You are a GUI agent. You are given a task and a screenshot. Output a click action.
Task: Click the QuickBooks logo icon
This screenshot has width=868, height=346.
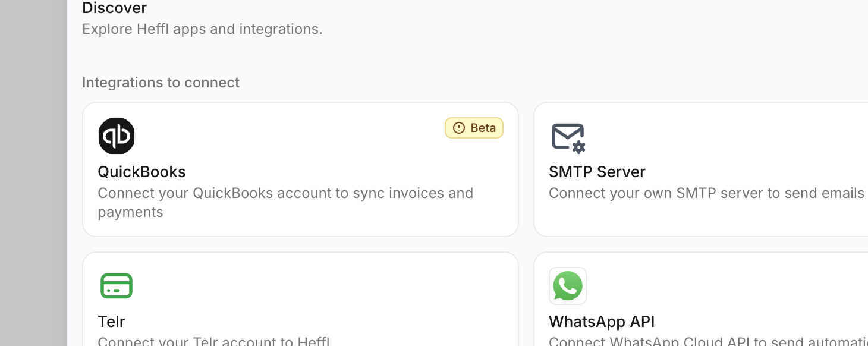point(117,136)
